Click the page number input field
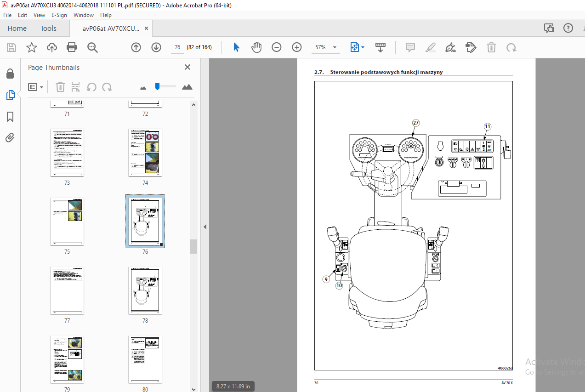This screenshot has width=585, height=392. pos(176,47)
